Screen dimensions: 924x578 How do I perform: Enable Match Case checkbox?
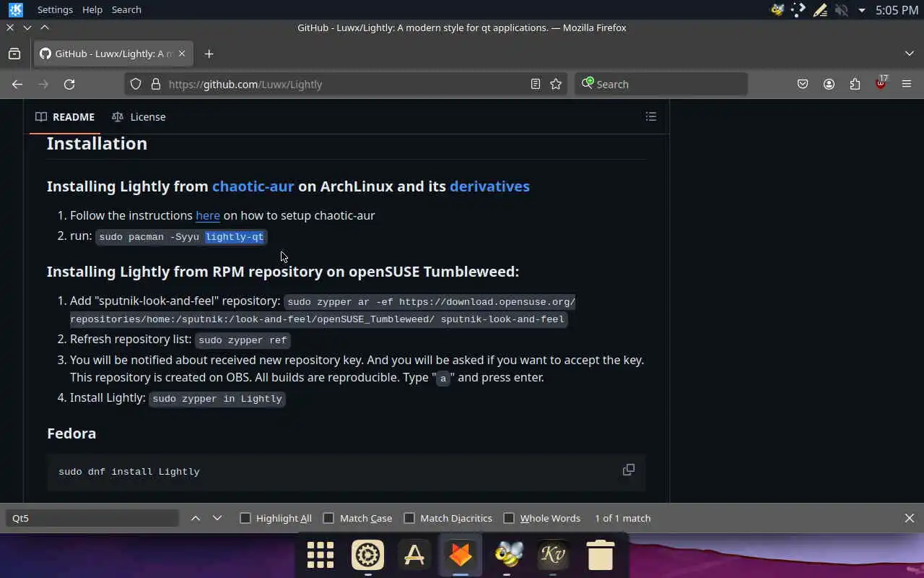click(x=328, y=518)
